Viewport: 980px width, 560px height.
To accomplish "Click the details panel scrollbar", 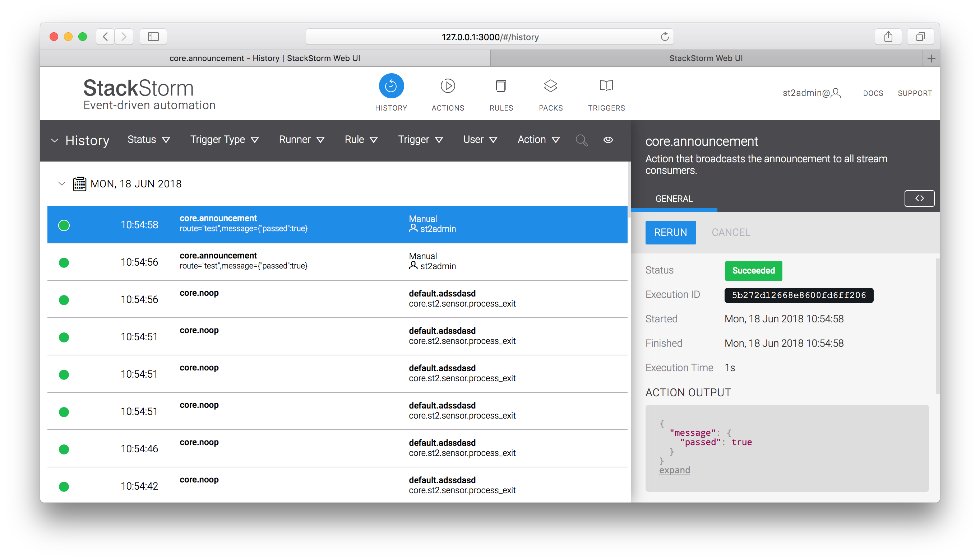I will click(937, 327).
